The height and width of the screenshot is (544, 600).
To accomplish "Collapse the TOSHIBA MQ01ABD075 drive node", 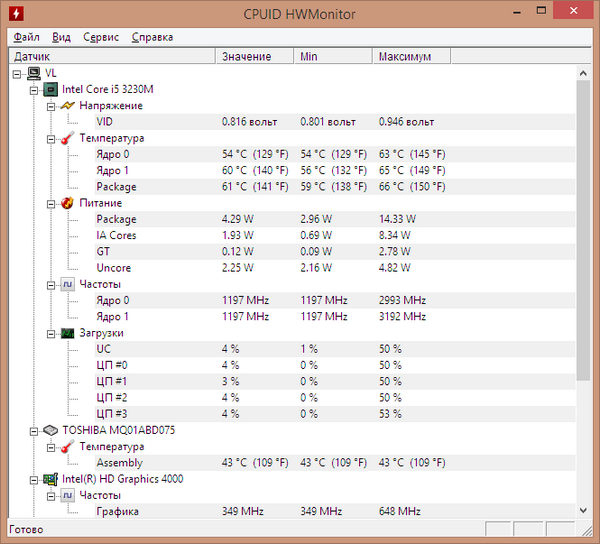I will [34, 430].
